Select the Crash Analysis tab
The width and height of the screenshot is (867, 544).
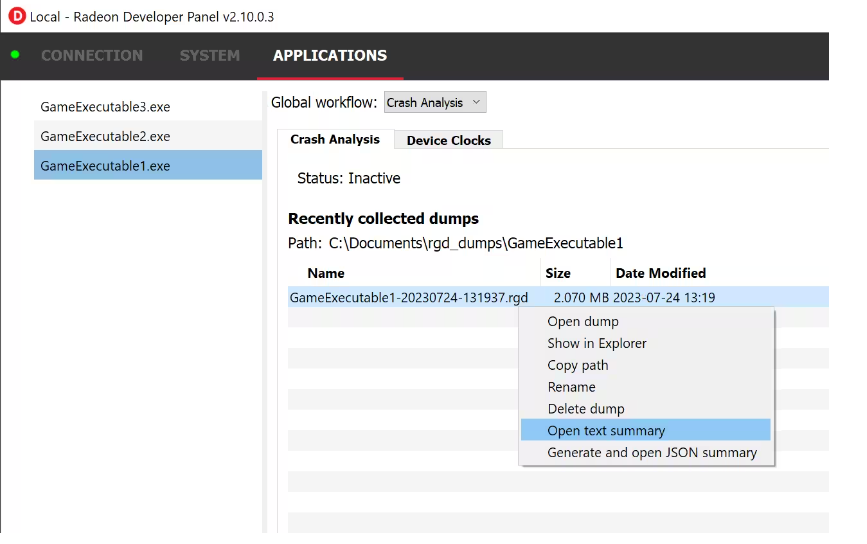335,140
